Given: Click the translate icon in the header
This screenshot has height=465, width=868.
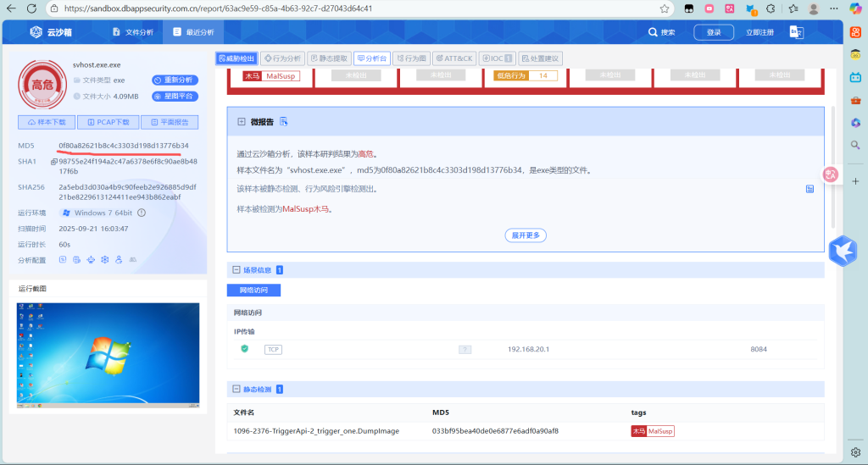Looking at the screenshot, I should coord(796,32).
